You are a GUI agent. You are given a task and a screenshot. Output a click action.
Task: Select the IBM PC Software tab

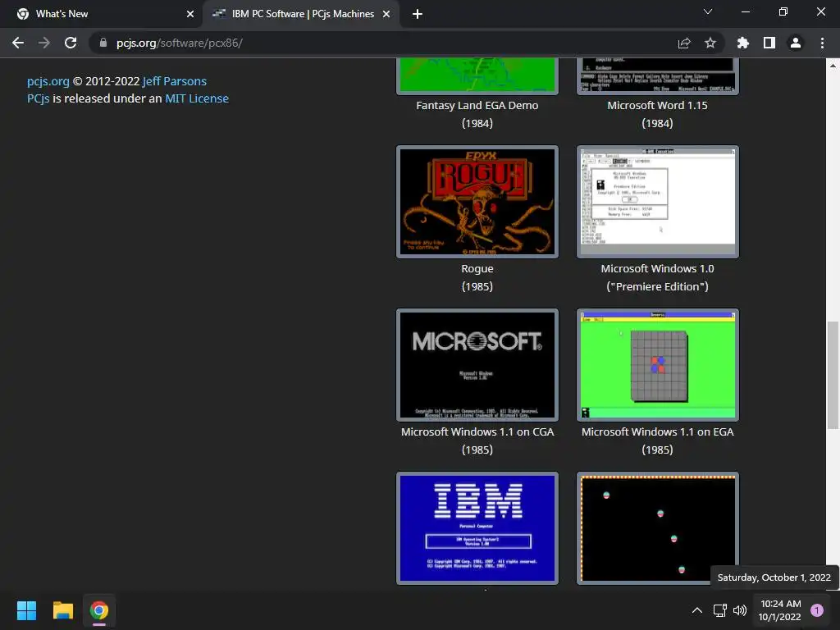click(302, 14)
